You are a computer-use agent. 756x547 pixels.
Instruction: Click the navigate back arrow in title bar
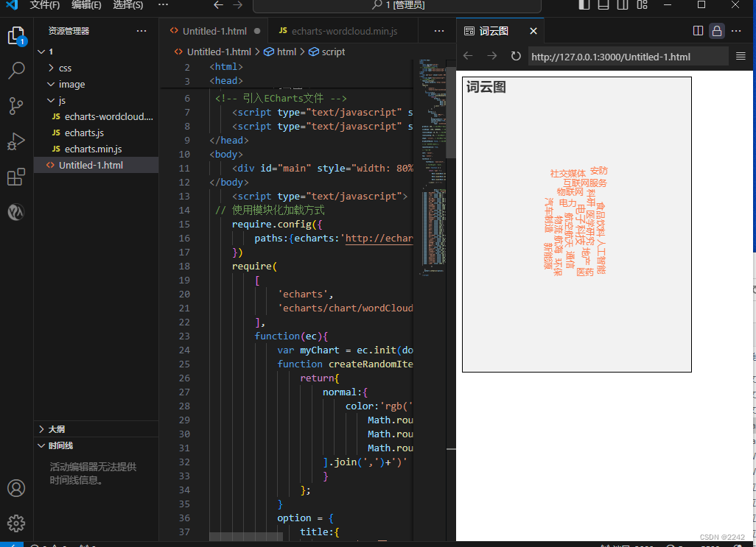point(218,5)
